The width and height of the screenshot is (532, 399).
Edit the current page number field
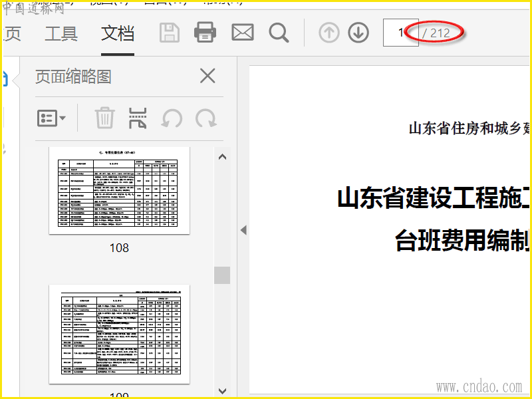[400, 33]
